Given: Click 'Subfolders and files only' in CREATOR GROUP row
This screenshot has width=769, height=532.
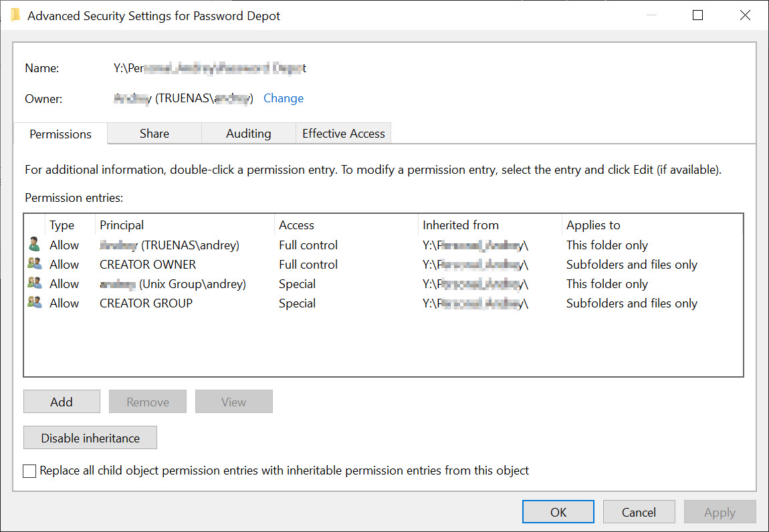Looking at the screenshot, I should 632,303.
